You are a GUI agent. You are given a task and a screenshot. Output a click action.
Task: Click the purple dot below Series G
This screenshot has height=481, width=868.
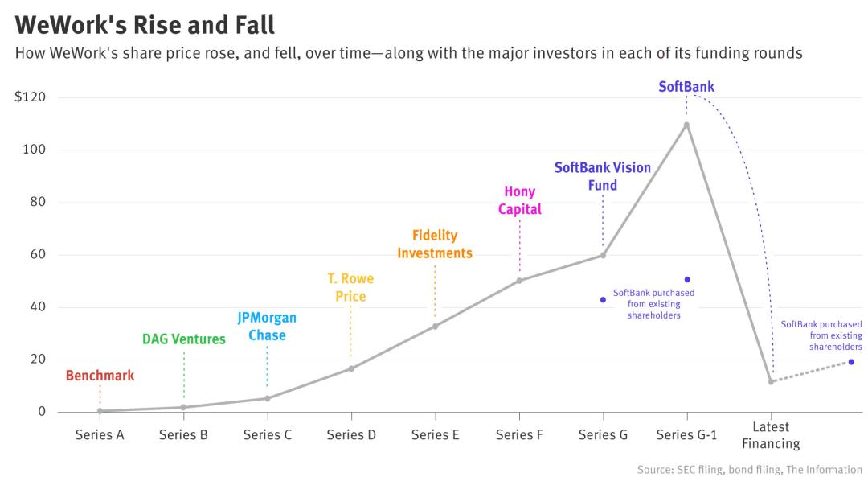tap(603, 300)
